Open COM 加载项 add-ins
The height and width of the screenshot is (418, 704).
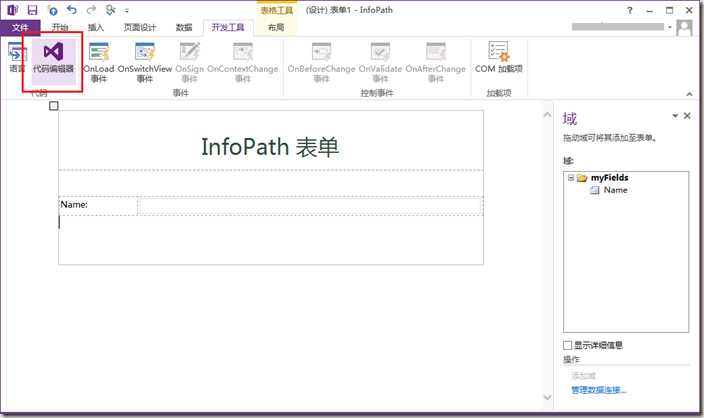point(498,57)
